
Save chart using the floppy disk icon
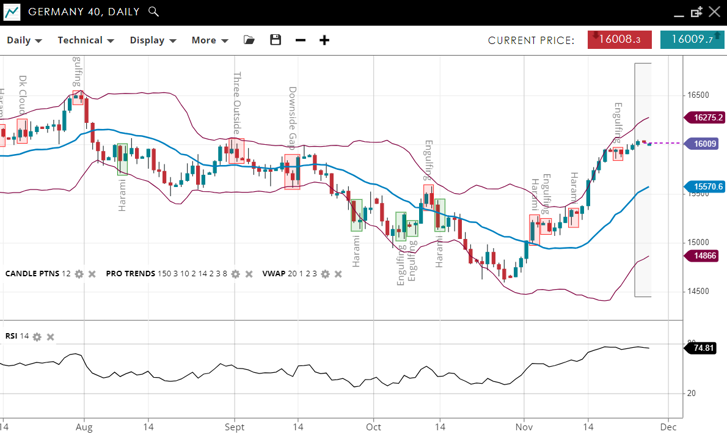point(275,40)
